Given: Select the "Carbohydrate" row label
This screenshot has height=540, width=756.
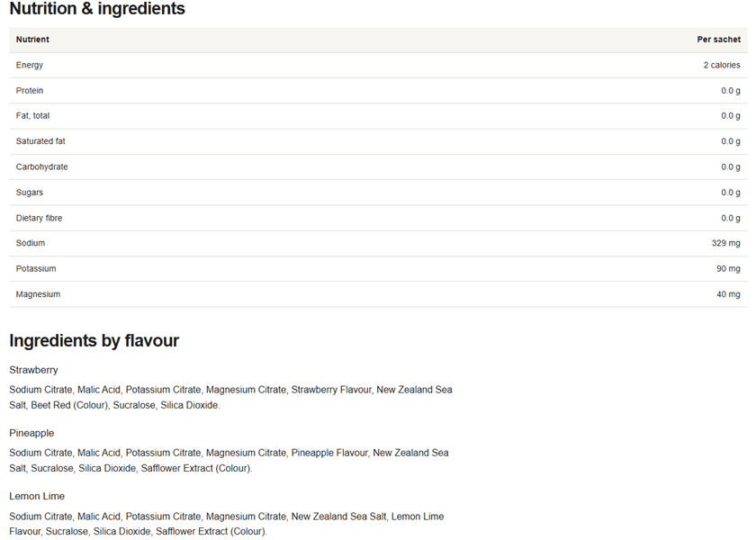Looking at the screenshot, I should point(42,166).
